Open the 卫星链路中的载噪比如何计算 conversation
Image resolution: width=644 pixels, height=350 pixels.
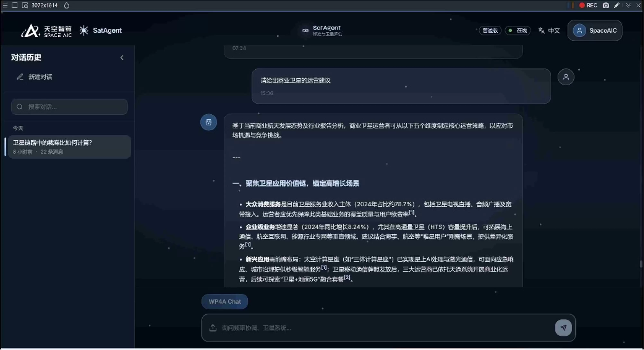click(69, 147)
